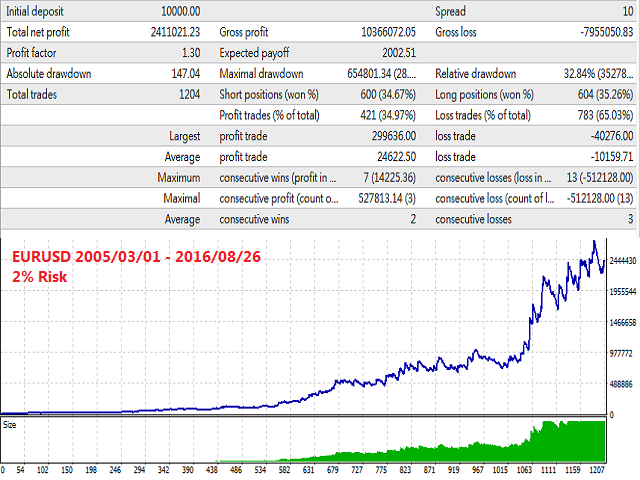Select the Total trades label

(x=31, y=94)
